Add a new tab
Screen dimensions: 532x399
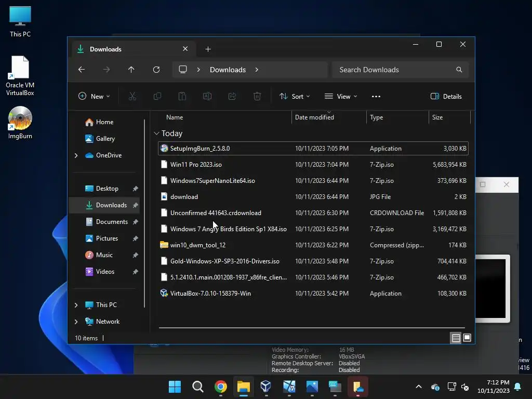click(208, 49)
